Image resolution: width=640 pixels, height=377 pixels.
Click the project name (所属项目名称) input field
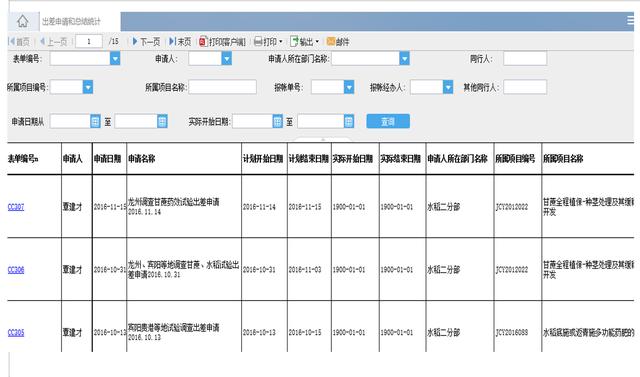coord(222,87)
